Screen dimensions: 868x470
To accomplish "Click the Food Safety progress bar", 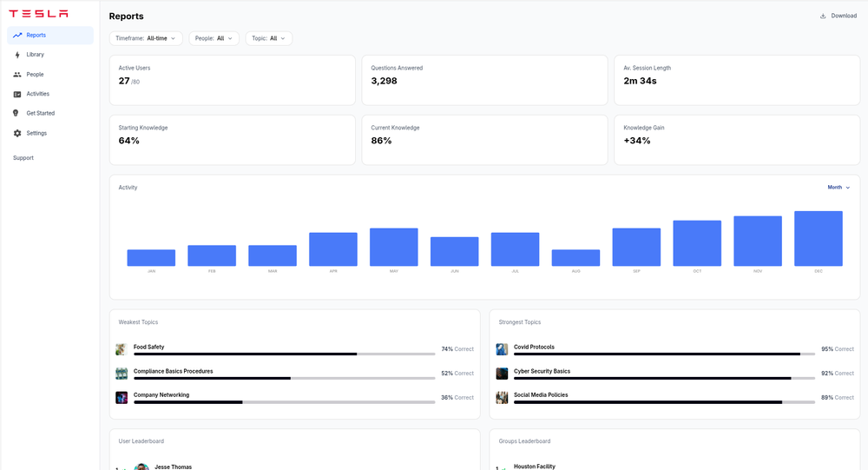I will click(x=284, y=354).
